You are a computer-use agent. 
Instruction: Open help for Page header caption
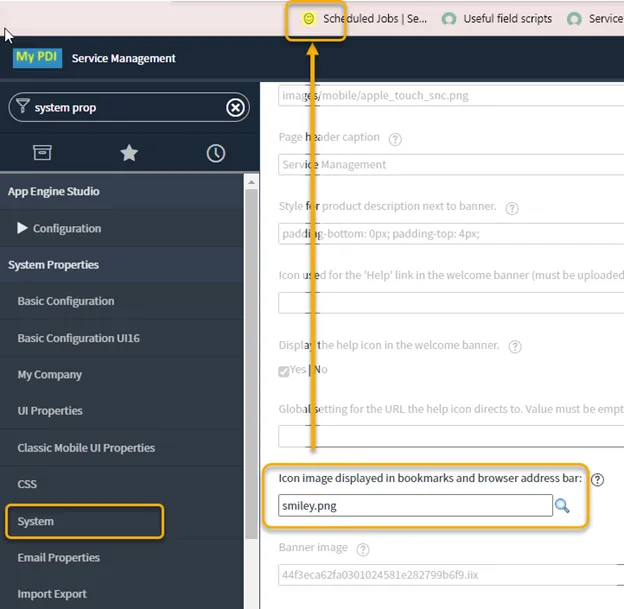(395, 139)
